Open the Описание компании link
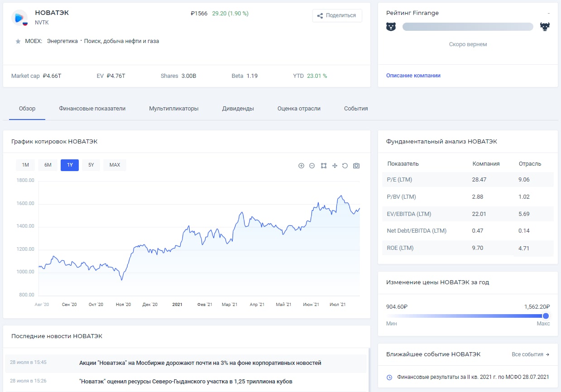The image size is (561, 392). 413,76
